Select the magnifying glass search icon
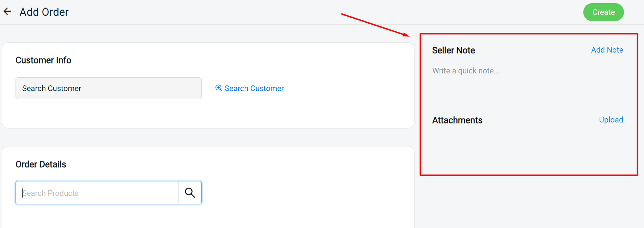 (x=190, y=193)
